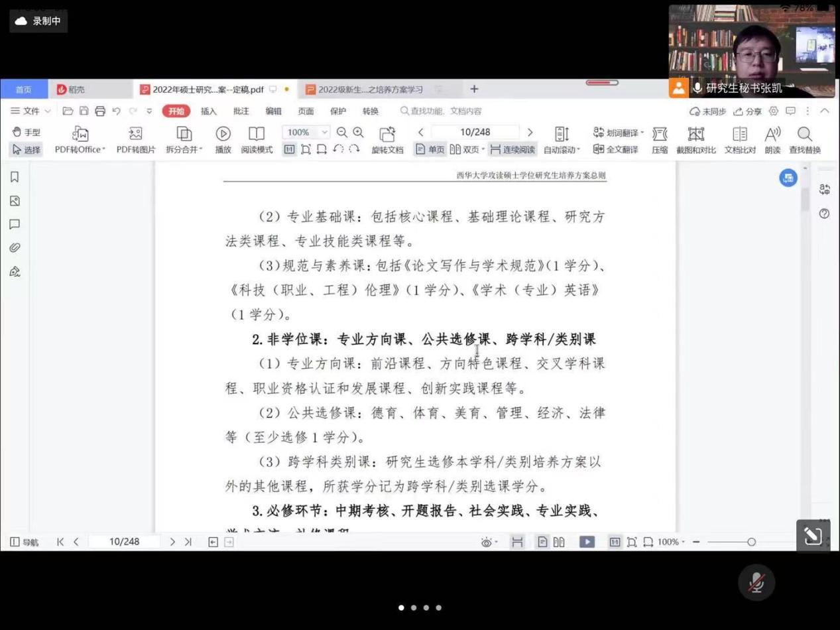Viewport: 840px width, 630px height.
Task: Open the attachments paperclip sidebar icon
Action: coord(15,247)
